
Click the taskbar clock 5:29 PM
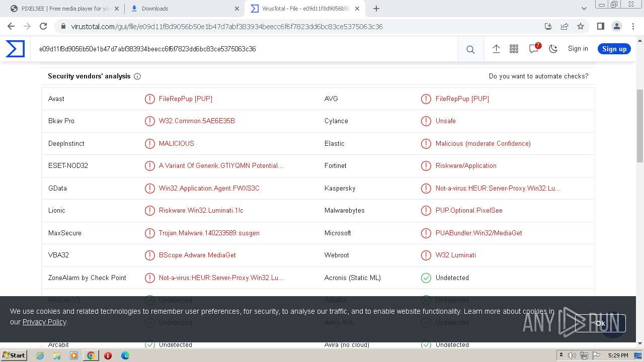pyautogui.click(x=618, y=355)
